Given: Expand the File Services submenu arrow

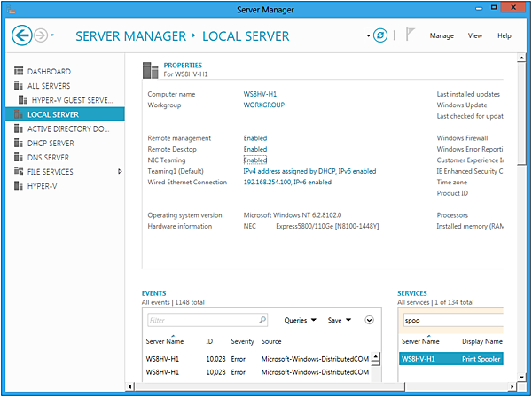Looking at the screenshot, I should click(121, 172).
